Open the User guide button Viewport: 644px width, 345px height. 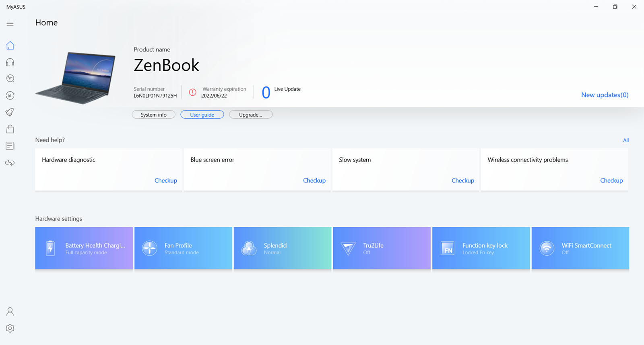pos(202,115)
